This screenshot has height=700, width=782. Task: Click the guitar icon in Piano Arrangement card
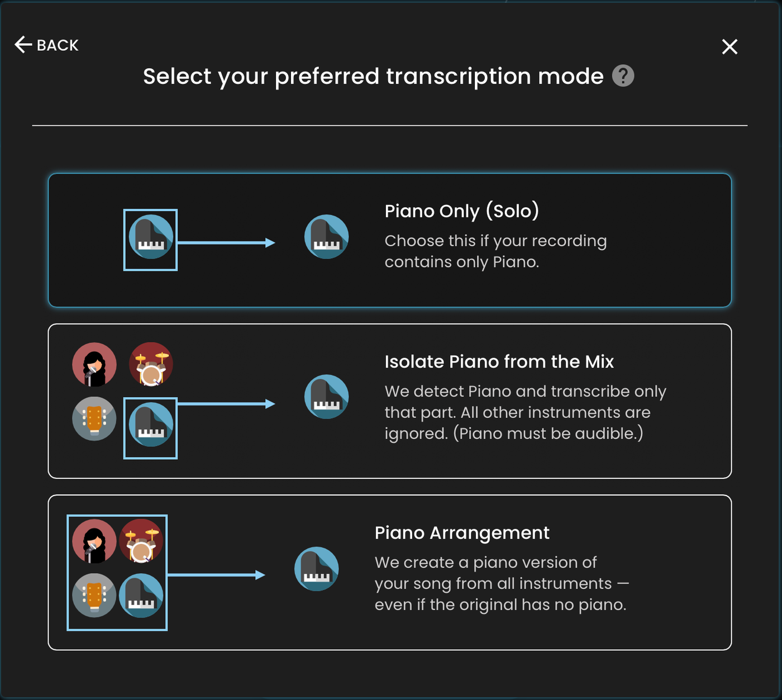94,596
